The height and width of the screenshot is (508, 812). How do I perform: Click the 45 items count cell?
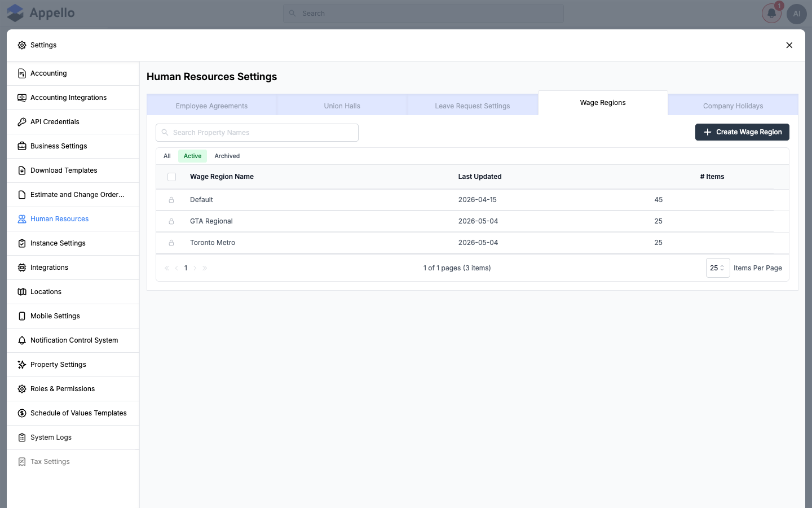(659, 200)
